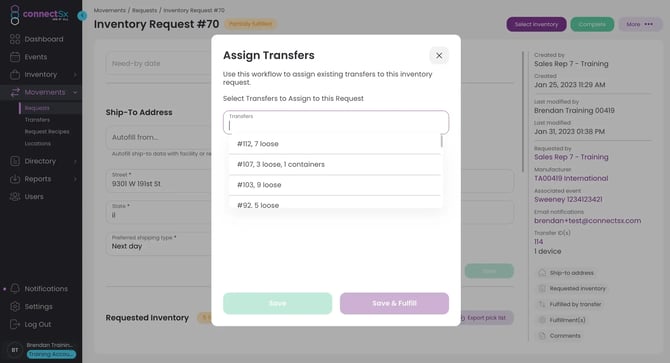Viewport: 670px width, 363px height.
Task: Expand the Directory submenu chevron
Action: [75, 161]
